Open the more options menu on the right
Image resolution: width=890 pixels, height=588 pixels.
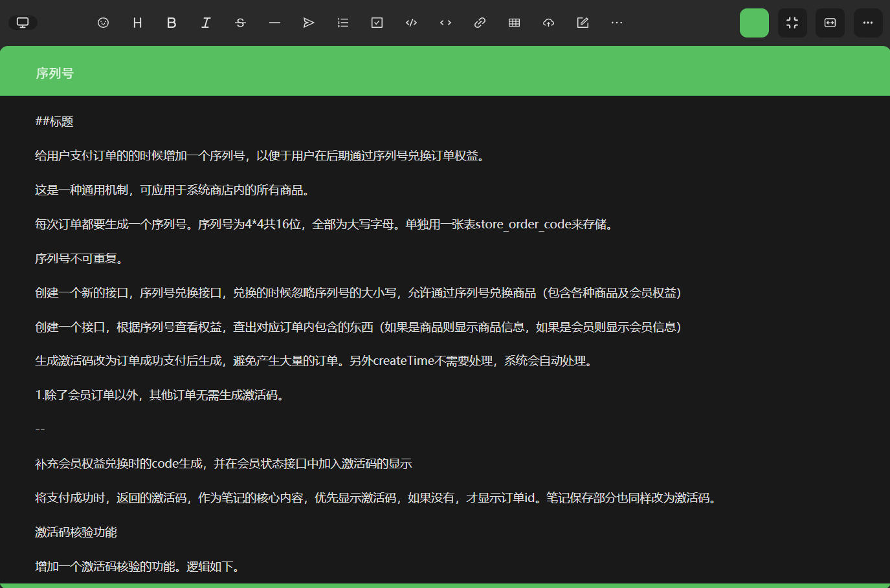pyautogui.click(x=867, y=23)
